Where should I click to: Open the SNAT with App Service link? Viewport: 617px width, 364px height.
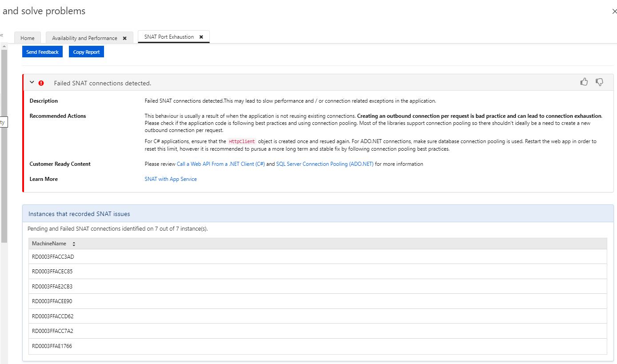170,179
